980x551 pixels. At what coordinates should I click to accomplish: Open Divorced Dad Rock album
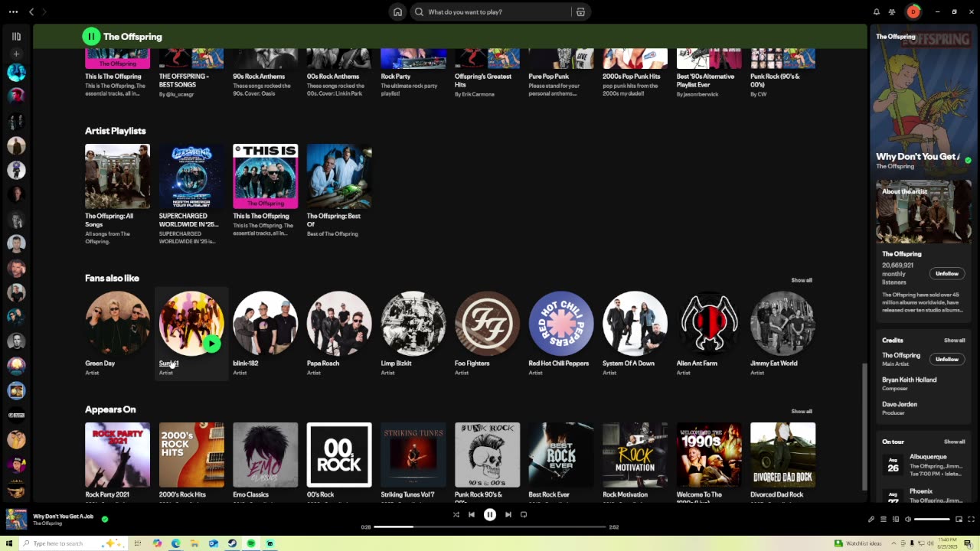pyautogui.click(x=782, y=455)
